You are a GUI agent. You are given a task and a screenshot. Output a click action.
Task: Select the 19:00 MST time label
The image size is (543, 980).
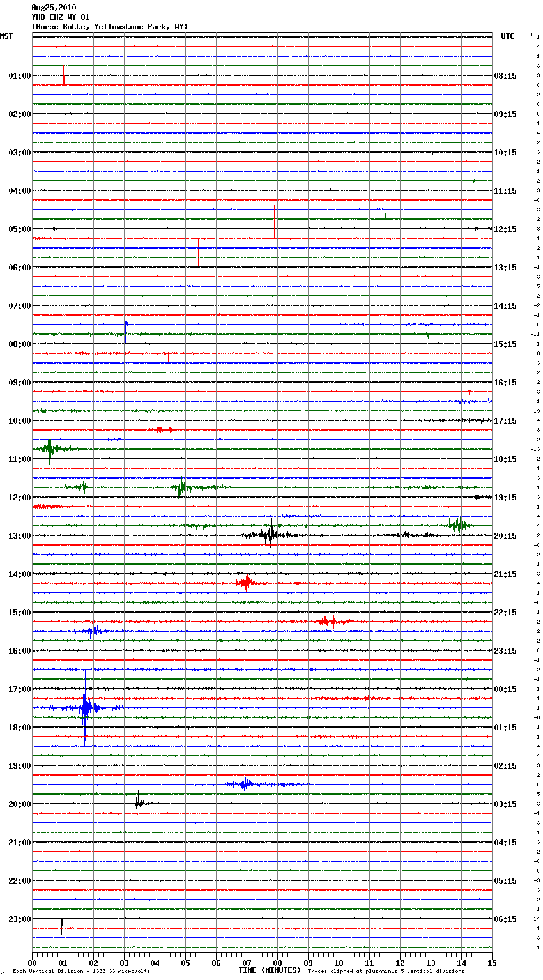pyautogui.click(x=19, y=766)
